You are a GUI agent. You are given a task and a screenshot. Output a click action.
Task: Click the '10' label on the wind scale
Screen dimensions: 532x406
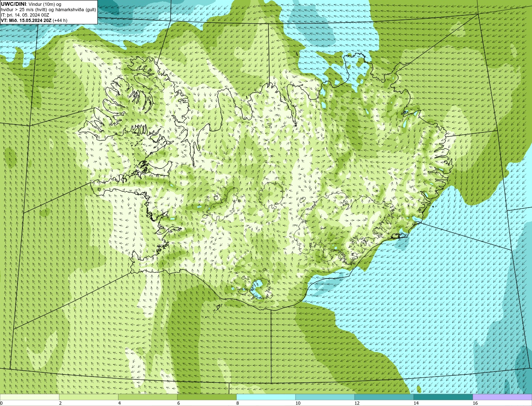tap(298, 403)
